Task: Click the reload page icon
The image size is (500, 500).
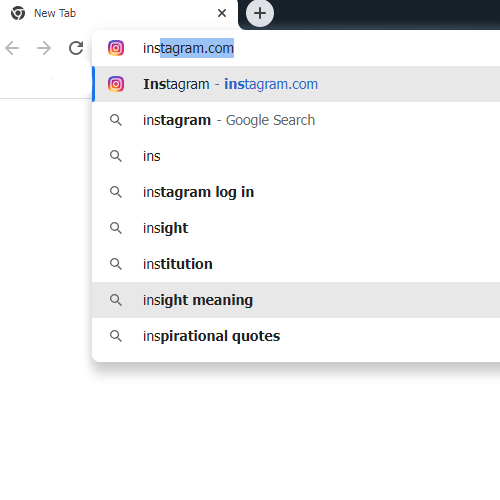Action: point(76,48)
